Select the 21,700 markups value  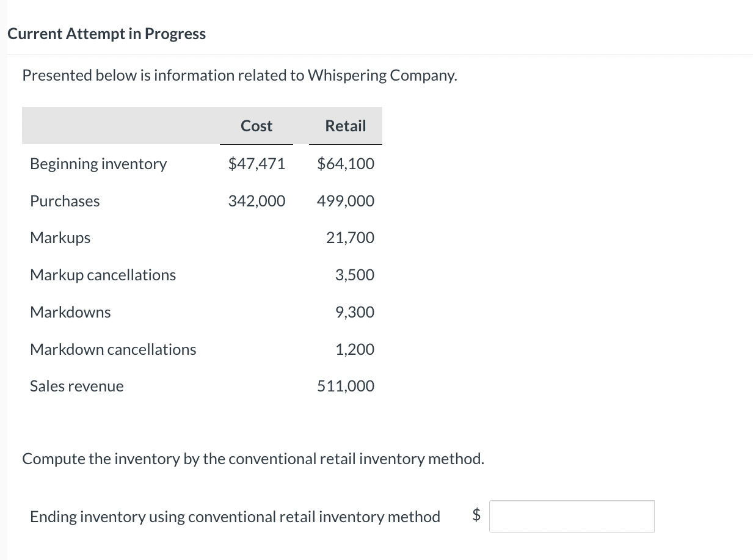coord(350,238)
